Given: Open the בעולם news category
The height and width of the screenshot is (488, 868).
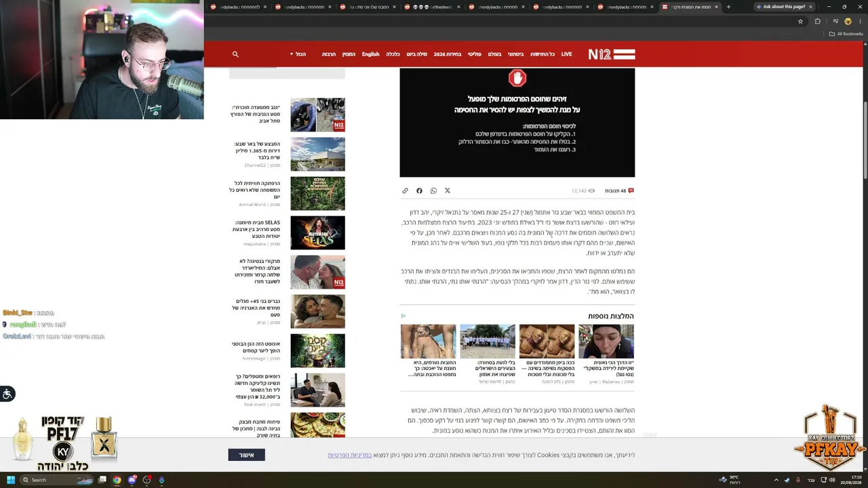Looking at the screenshot, I should pos(494,54).
